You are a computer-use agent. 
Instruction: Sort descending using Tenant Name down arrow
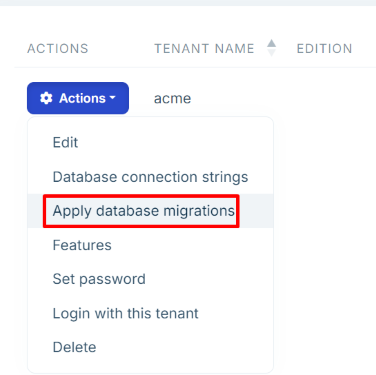[272, 52]
